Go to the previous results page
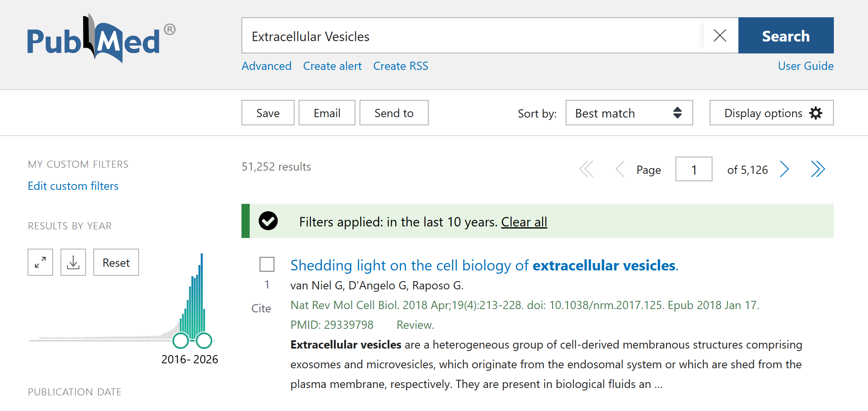 click(x=620, y=169)
